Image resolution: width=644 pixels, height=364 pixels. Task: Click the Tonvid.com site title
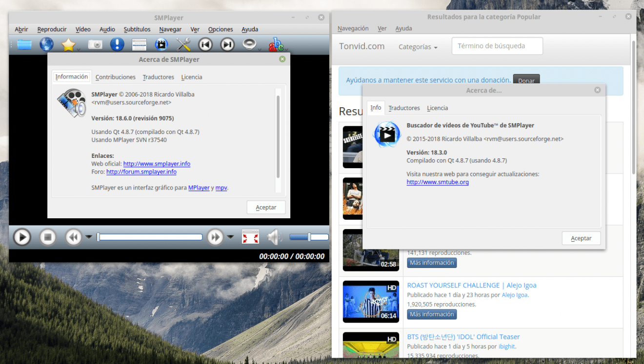362,46
